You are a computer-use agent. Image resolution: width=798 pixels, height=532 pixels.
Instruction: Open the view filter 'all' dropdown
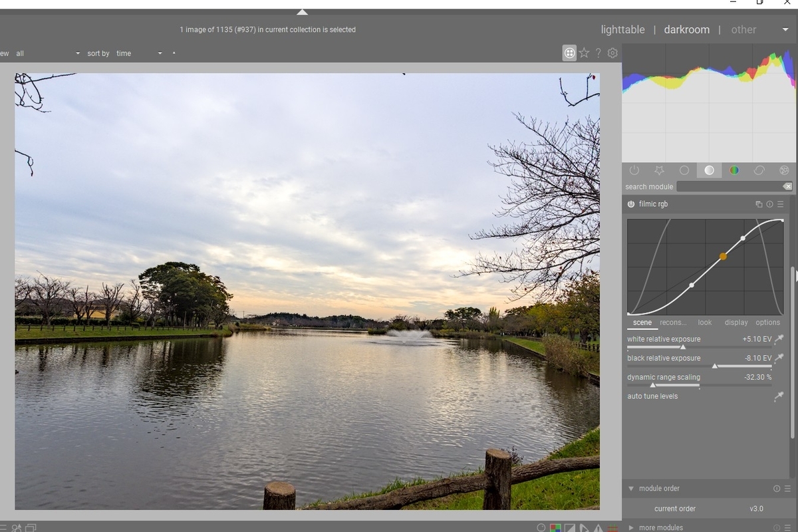click(48, 53)
